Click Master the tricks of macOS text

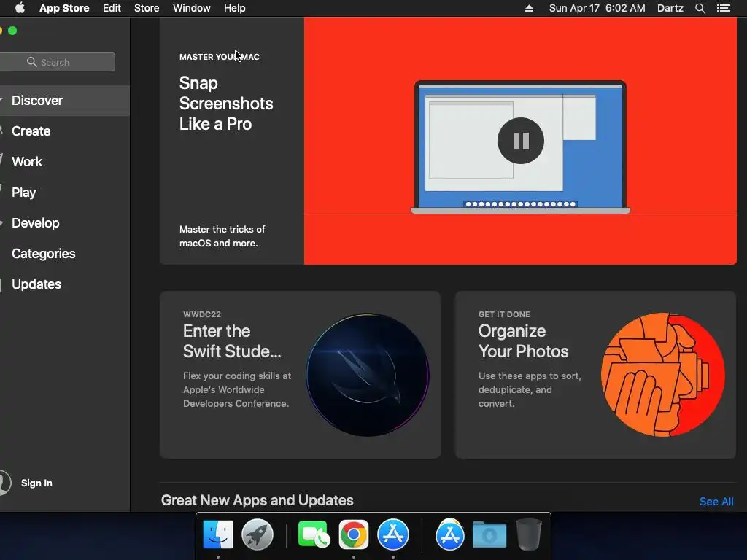coord(222,236)
